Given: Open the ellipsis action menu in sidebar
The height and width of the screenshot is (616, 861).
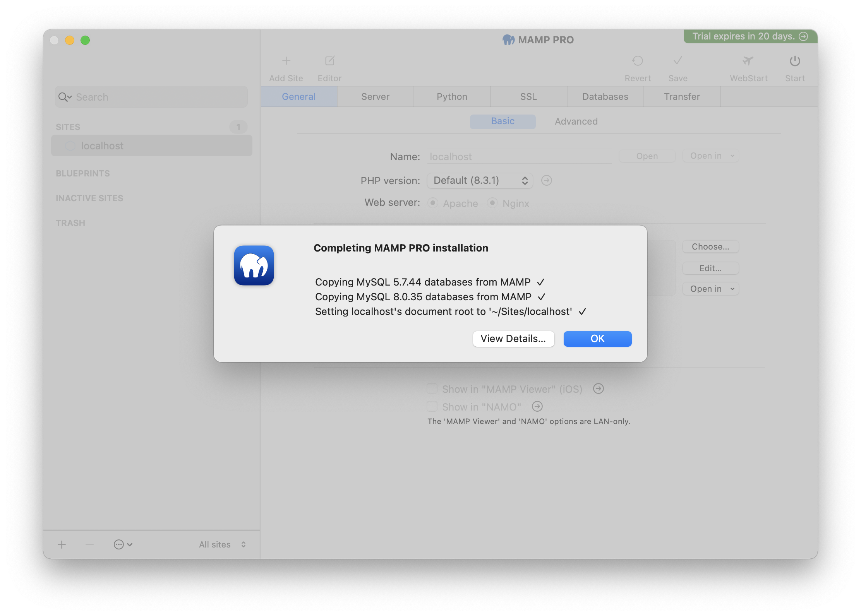Looking at the screenshot, I should pyautogui.click(x=123, y=544).
